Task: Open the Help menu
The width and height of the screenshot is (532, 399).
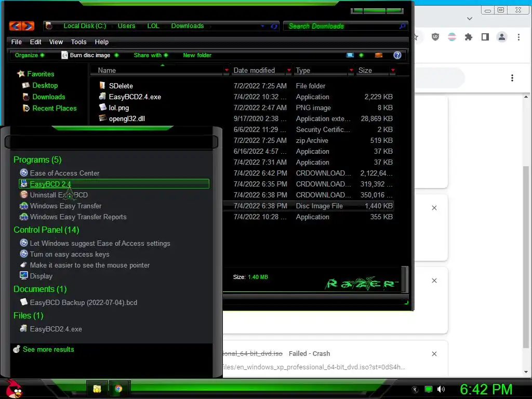Action: tap(101, 42)
